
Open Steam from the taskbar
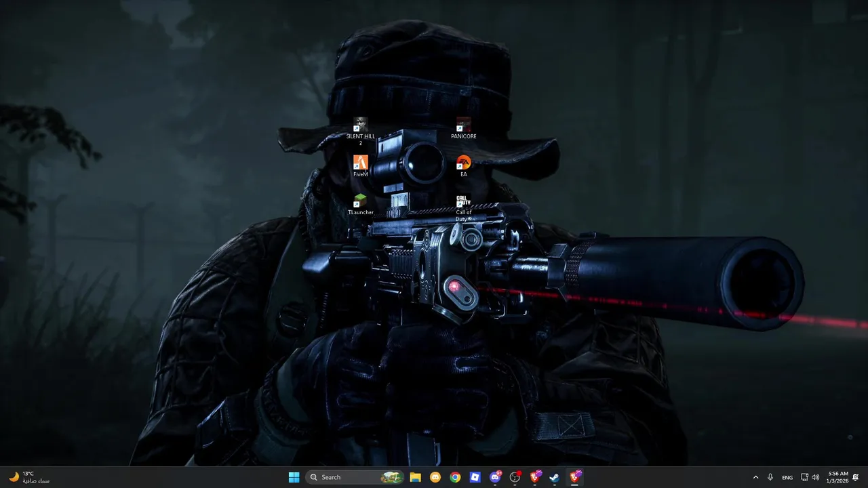pyautogui.click(x=555, y=477)
